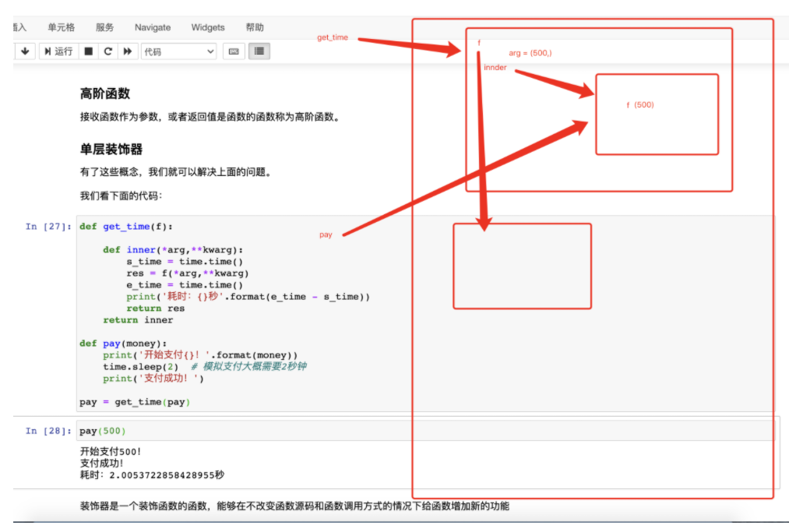Viewport: 796px width, 532px height.
Task: Select the In [28] cell prompt
Action: tap(48, 431)
